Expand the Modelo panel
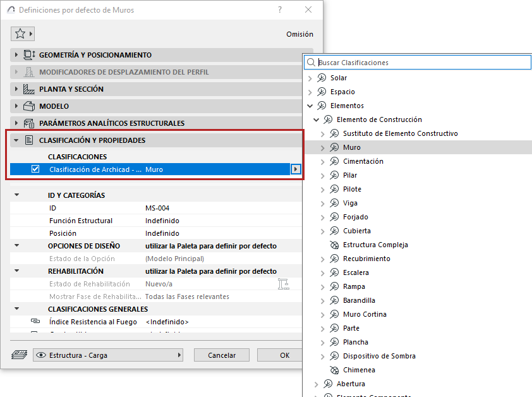532x397 pixels. click(x=16, y=106)
